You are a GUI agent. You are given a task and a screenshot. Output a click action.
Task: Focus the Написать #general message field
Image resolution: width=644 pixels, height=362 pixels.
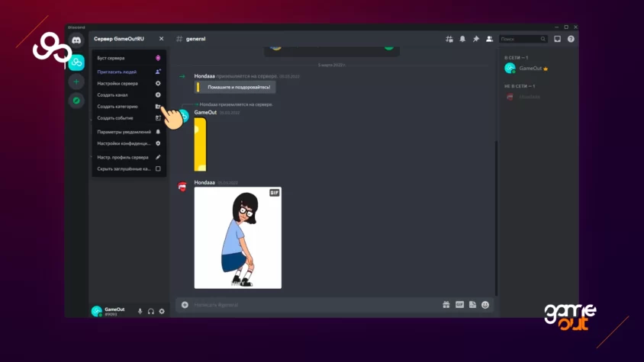tap(315, 305)
